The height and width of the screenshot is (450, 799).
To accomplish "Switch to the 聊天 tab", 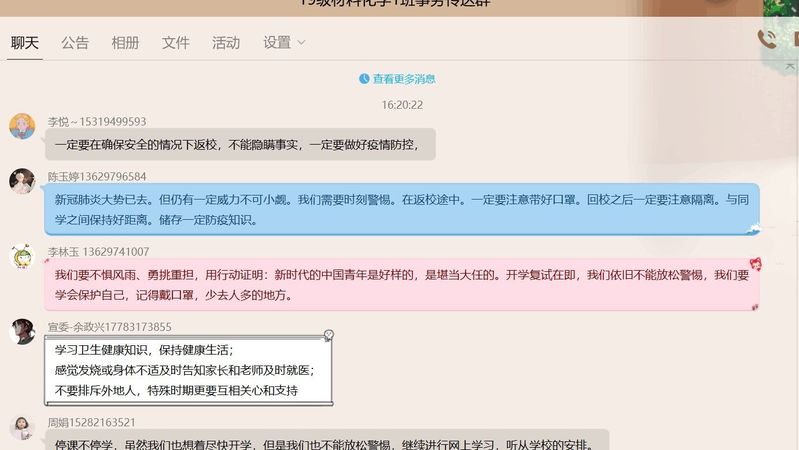I will click(25, 43).
